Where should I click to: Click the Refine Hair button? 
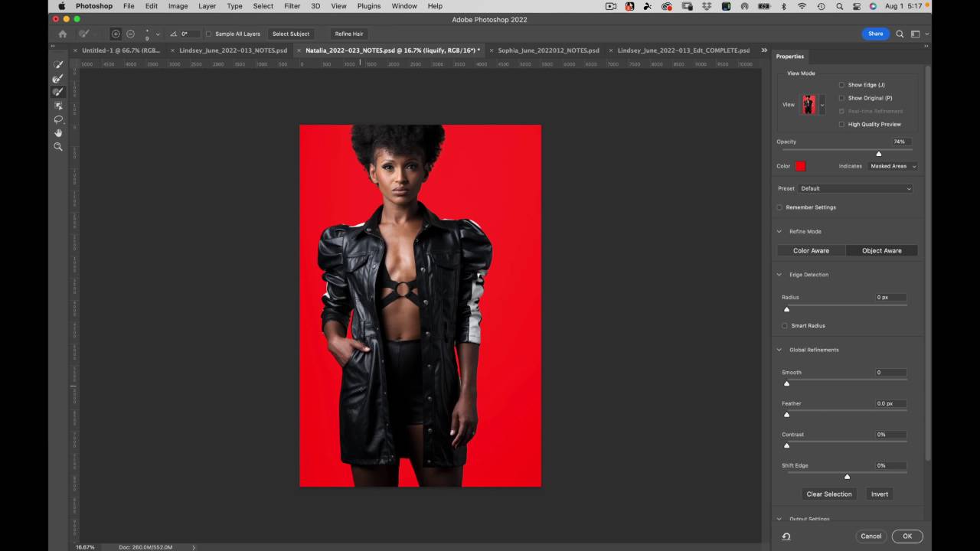click(x=349, y=34)
